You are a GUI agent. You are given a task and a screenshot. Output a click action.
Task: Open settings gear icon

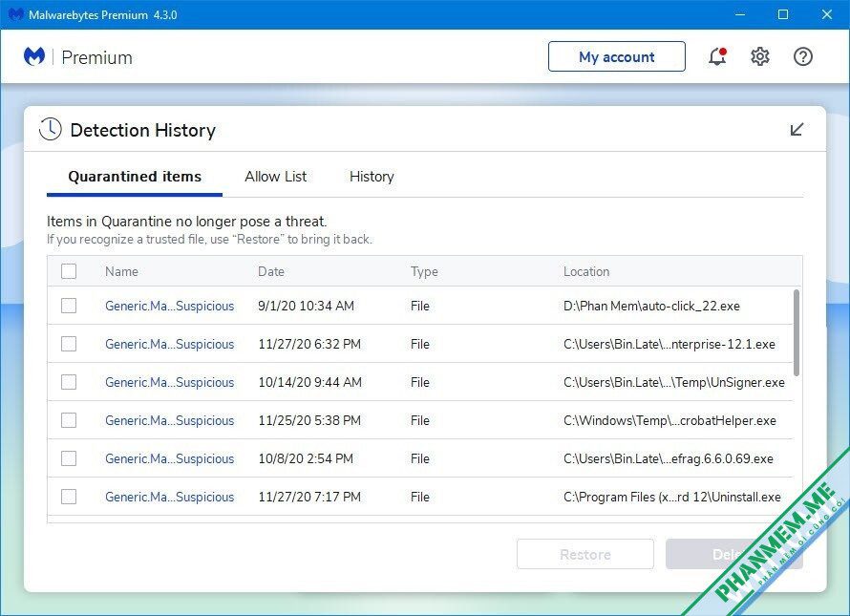pyautogui.click(x=760, y=56)
